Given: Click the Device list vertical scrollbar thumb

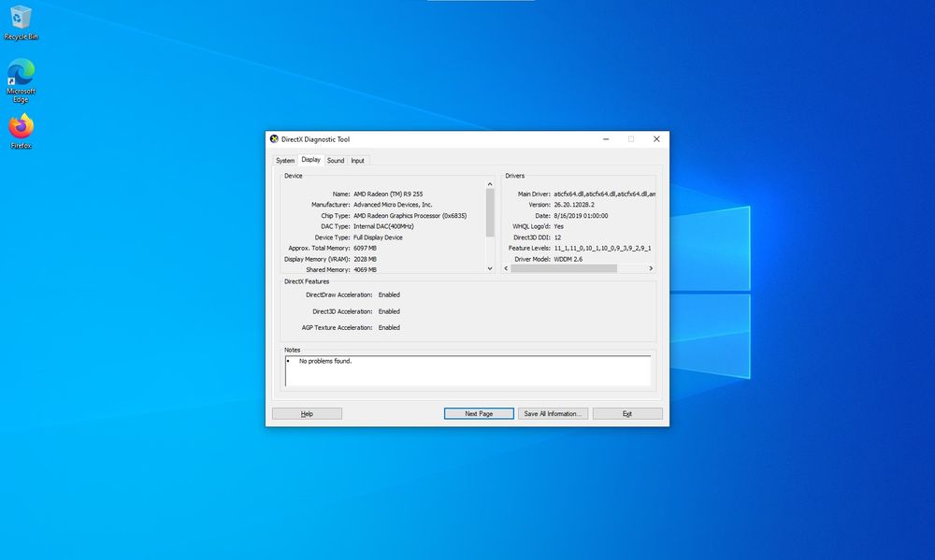Looking at the screenshot, I should pyautogui.click(x=490, y=212).
